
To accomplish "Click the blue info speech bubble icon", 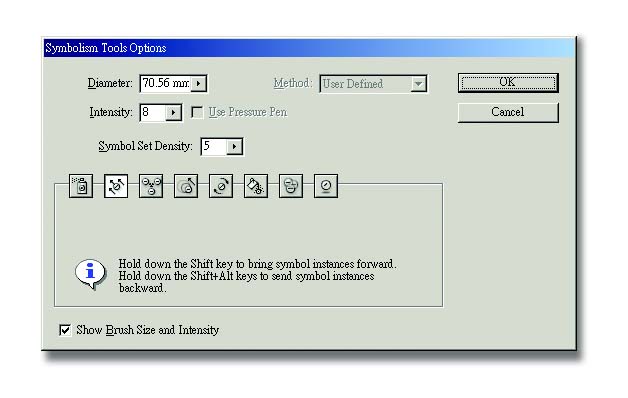I will coord(91,274).
